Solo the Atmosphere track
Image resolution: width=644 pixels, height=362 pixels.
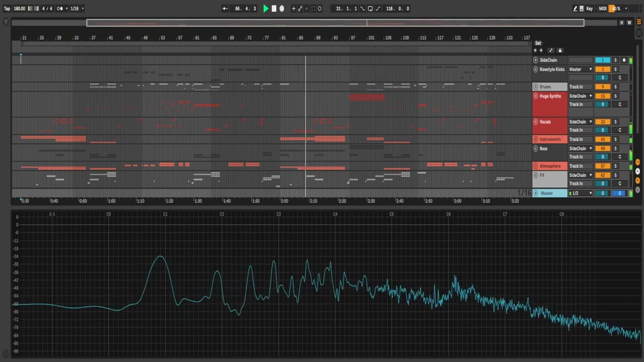coord(615,166)
